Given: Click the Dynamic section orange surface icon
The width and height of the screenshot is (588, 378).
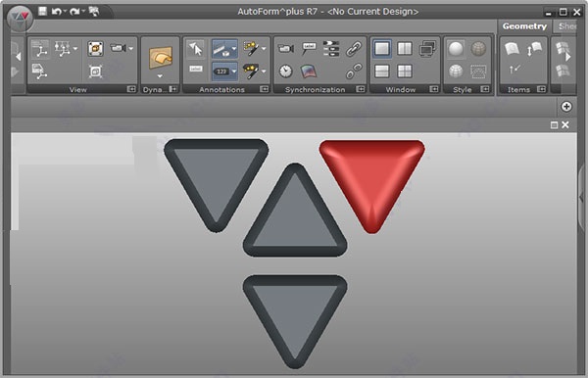Looking at the screenshot, I should click(x=161, y=58).
